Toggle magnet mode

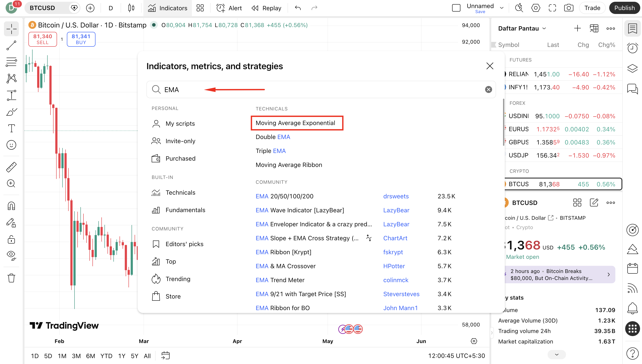11,206
